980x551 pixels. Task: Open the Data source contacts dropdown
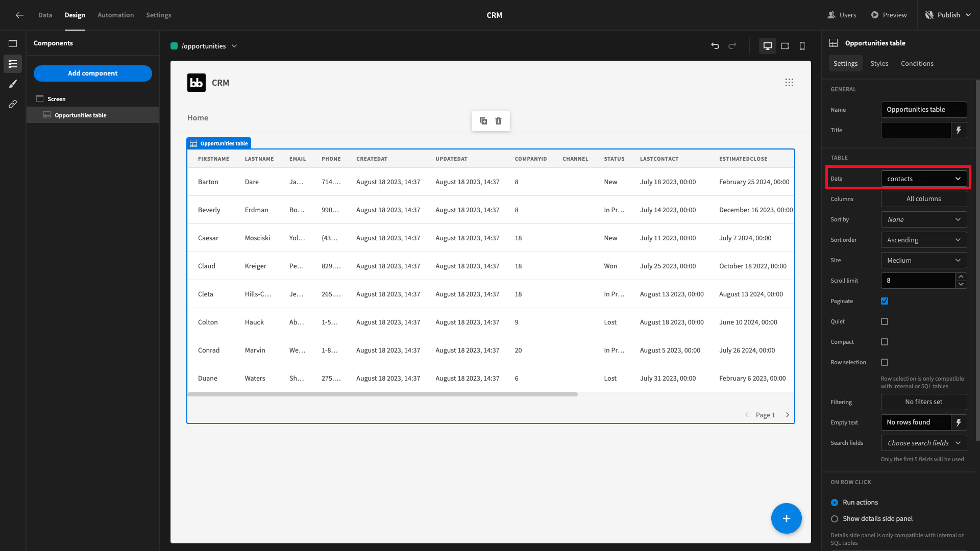(924, 179)
